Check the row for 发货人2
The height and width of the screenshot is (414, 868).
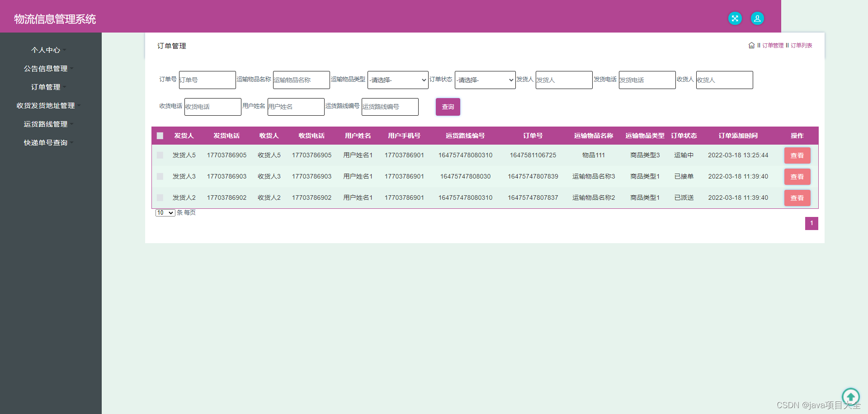click(160, 198)
